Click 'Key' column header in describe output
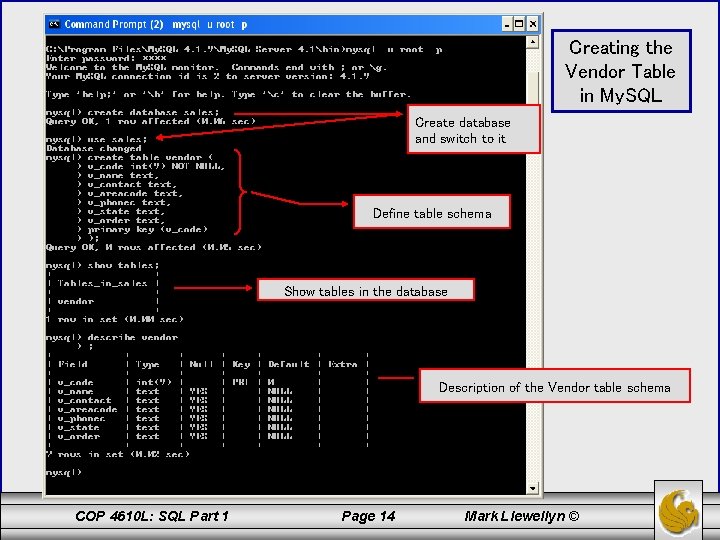720x540 pixels. click(x=241, y=364)
